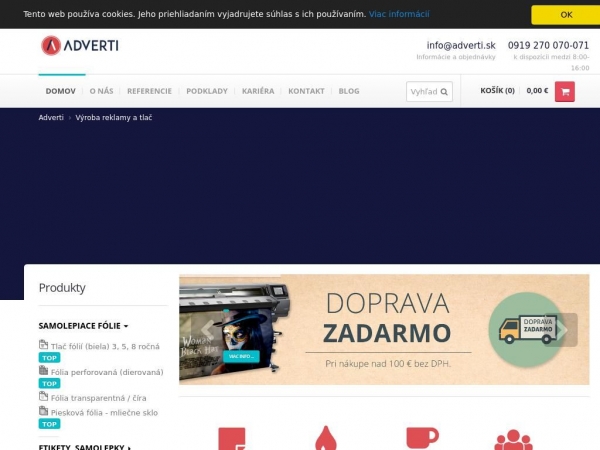
Task: Open Tlač fólií (biela) 3, 5, 8 ročná
Action: click(x=105, y=346)
